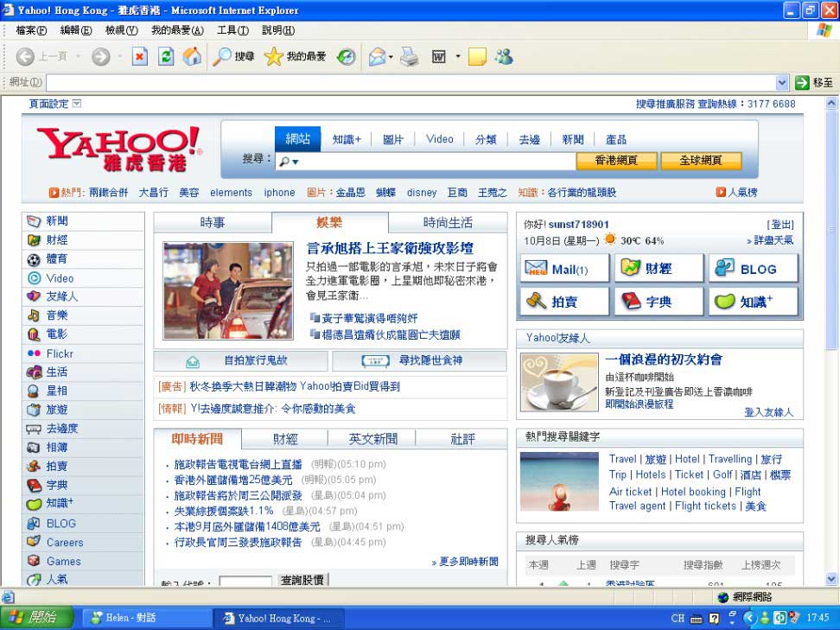Open the 檔案 (File) menu
Image resolution: width=840 pixels, height=630 pixels.
click(x=32, y=30)
